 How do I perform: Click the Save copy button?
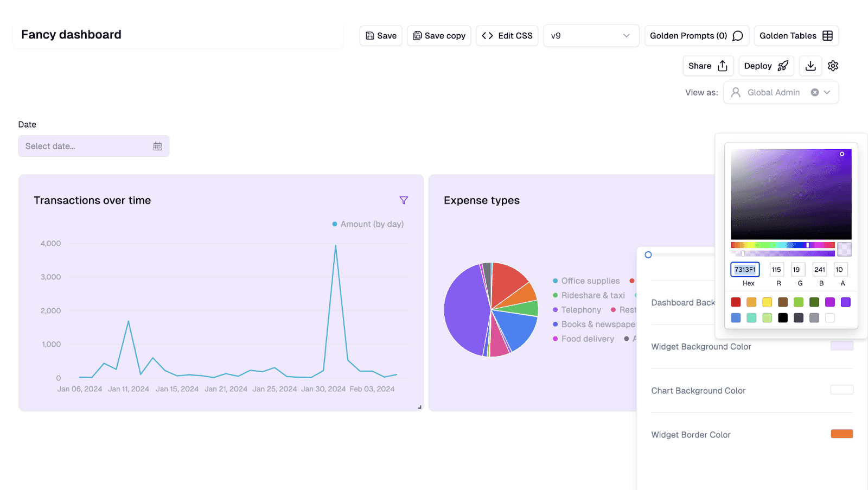point(439,35)
